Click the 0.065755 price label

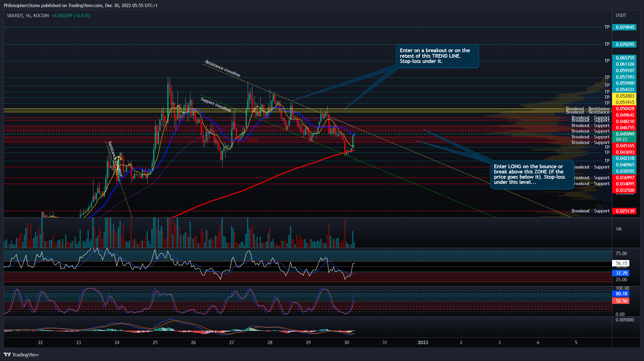(624, 58)
